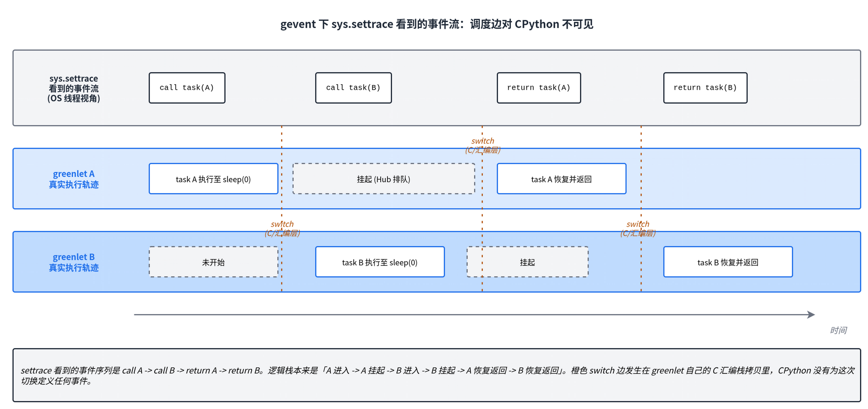This screenshot has width=868, height=409.
Task: Click the greenlet B '挂起' dashed box
Action: pos(527,262)
